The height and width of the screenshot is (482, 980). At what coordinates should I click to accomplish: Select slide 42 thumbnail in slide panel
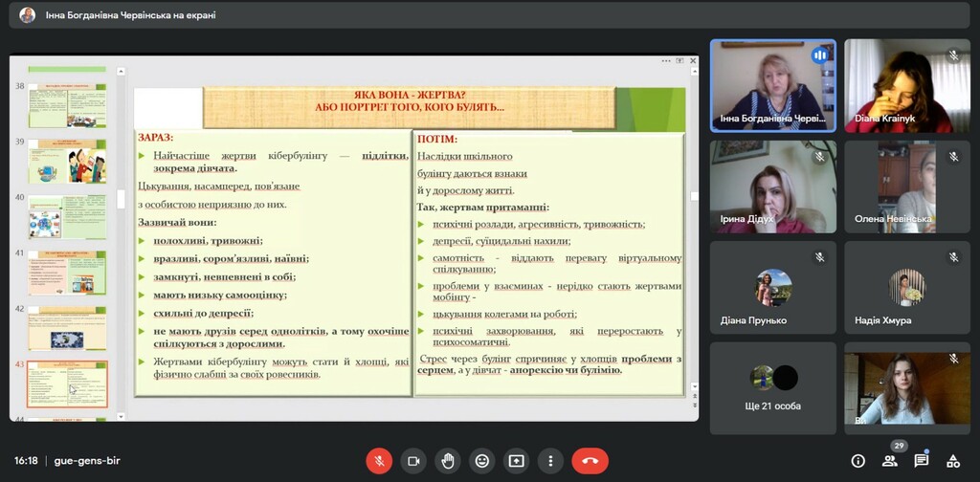coord(67,328)
